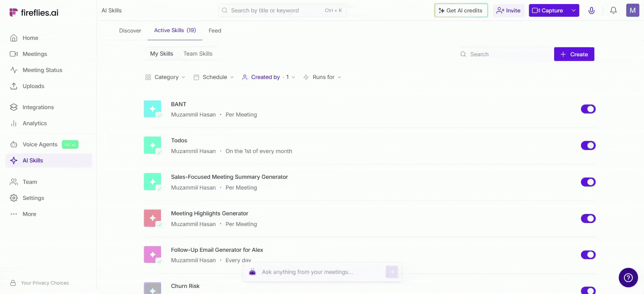Click the Team people icon

[14, 182]
